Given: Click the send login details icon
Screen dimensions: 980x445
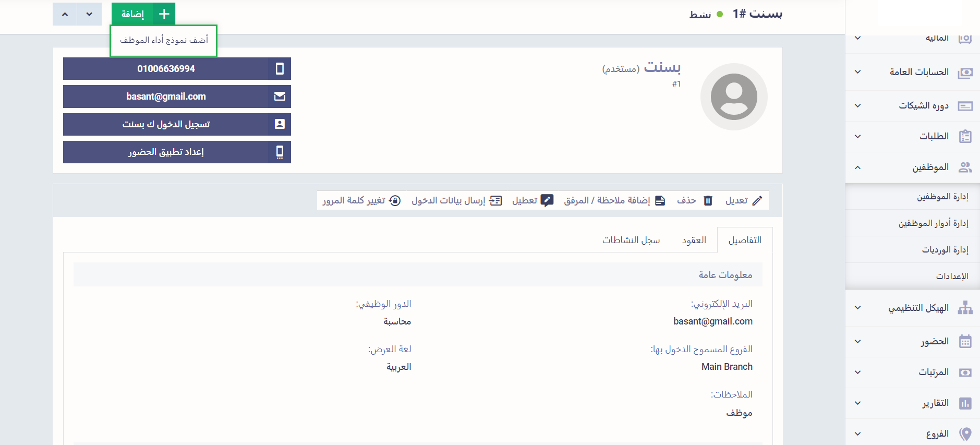Looking at the screenshot, I should click(x=495, y=200).
